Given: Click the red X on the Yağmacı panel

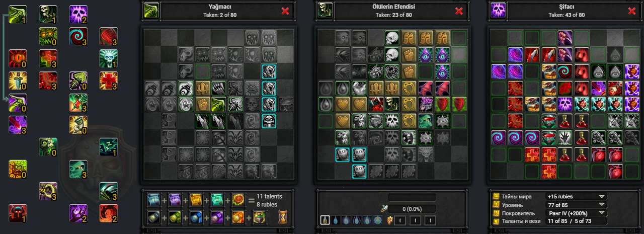Looking at the screenshot, I should pyautogui.click(x=285, y=11).
